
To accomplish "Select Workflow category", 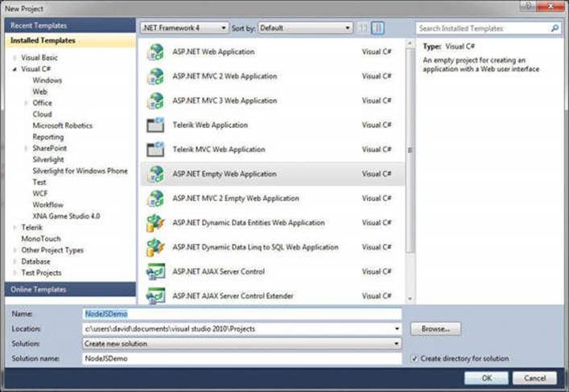I will (48, 204).
